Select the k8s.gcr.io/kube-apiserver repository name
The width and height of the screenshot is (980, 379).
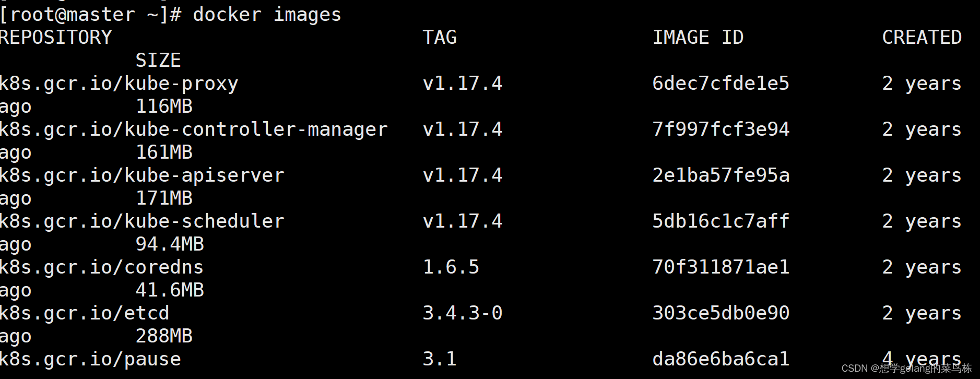point(142,175)
